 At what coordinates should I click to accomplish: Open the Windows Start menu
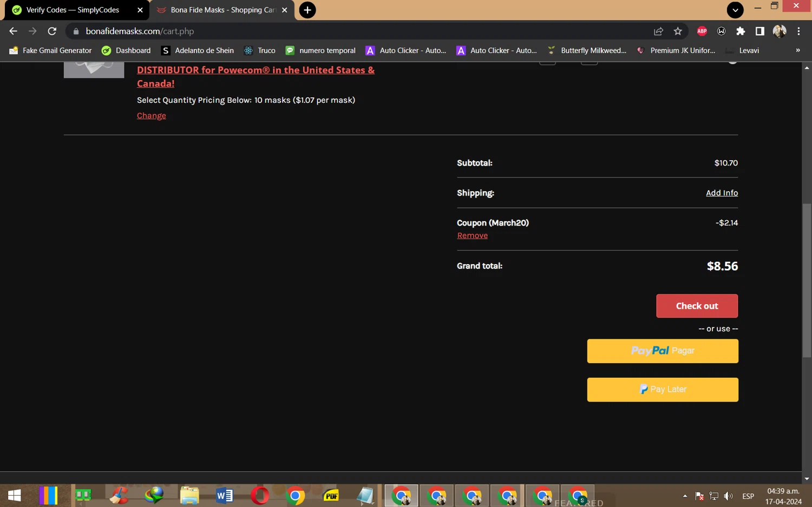(15, 496)
